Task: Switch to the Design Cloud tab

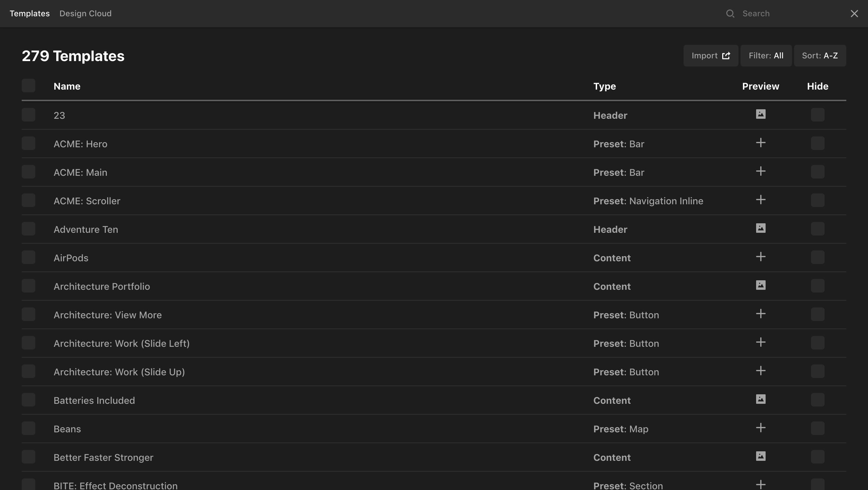Action: 85,14
